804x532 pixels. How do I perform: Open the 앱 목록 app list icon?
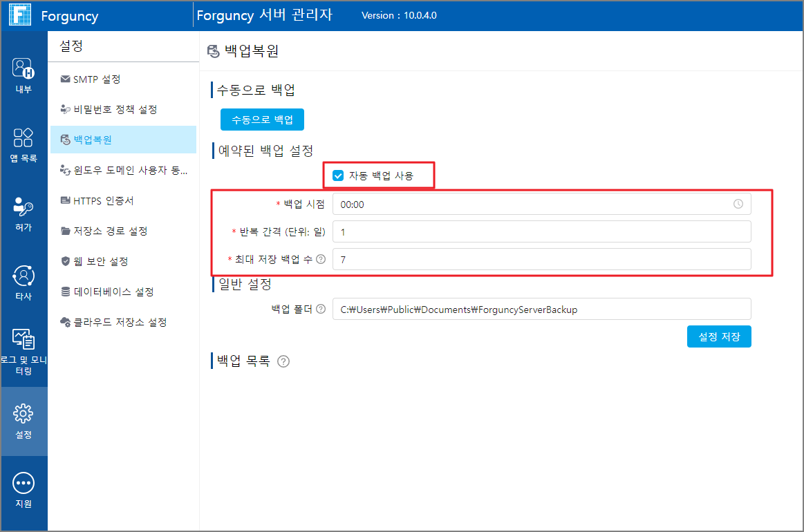tap(24, 138)
